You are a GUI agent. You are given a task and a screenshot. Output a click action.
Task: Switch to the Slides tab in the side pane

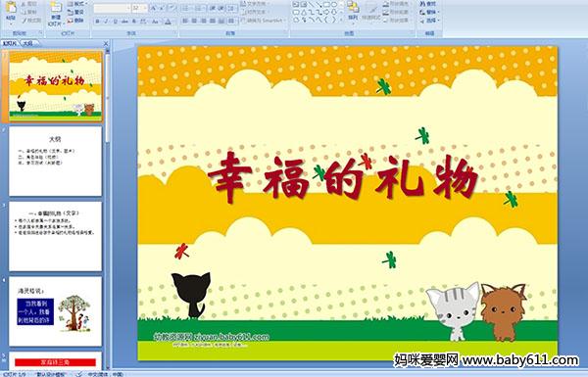coord(10,43)
